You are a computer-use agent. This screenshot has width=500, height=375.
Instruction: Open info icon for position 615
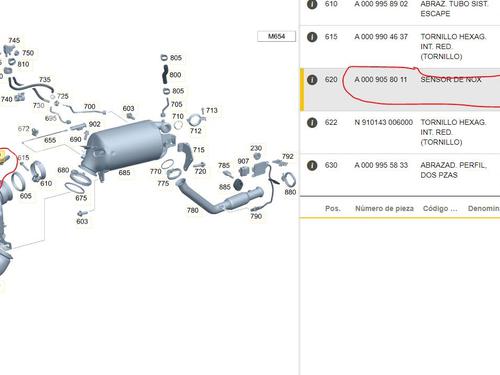tap(312, 37)
